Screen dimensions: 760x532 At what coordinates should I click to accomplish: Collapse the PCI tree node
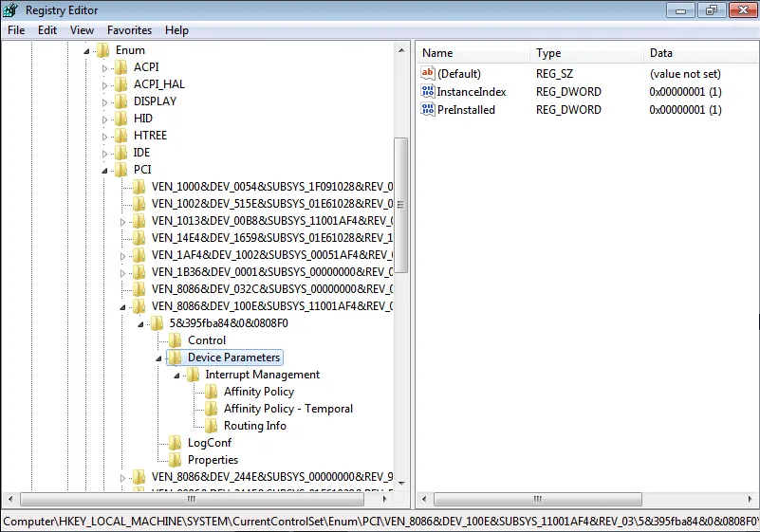[x=104, y=171]
